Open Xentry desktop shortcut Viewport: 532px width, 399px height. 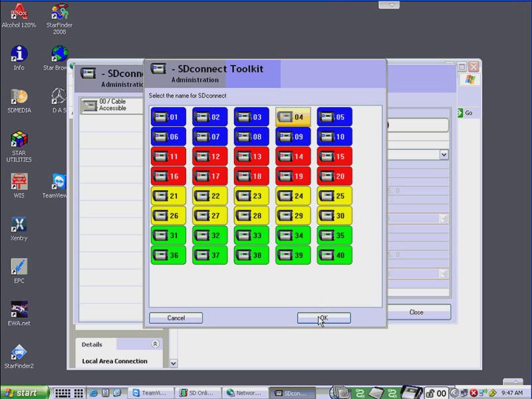[19, 229]
